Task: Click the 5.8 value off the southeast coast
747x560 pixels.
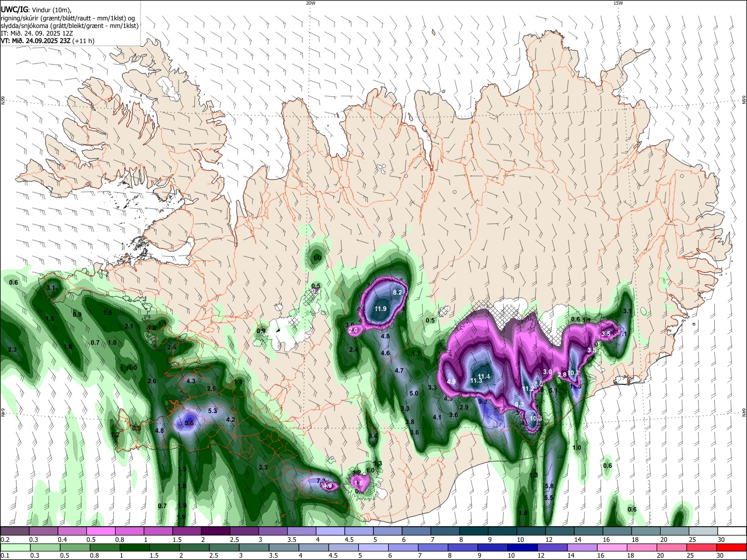Action: (549, 486)
